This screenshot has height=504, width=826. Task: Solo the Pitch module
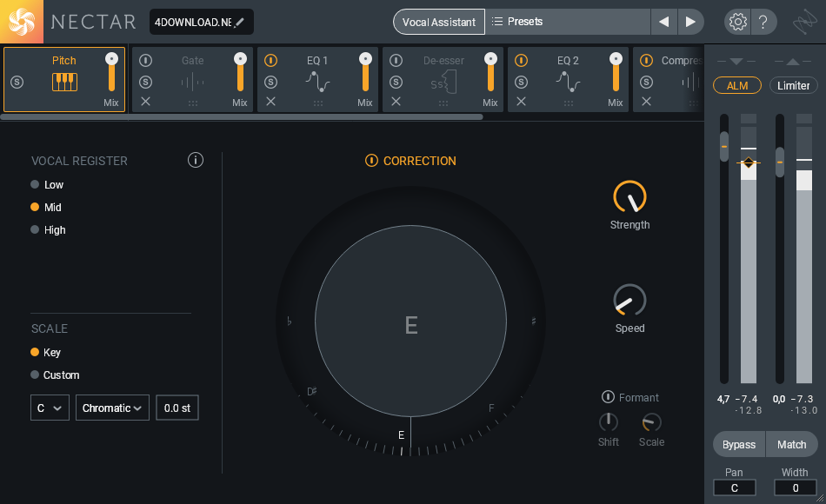coord(17,82)
